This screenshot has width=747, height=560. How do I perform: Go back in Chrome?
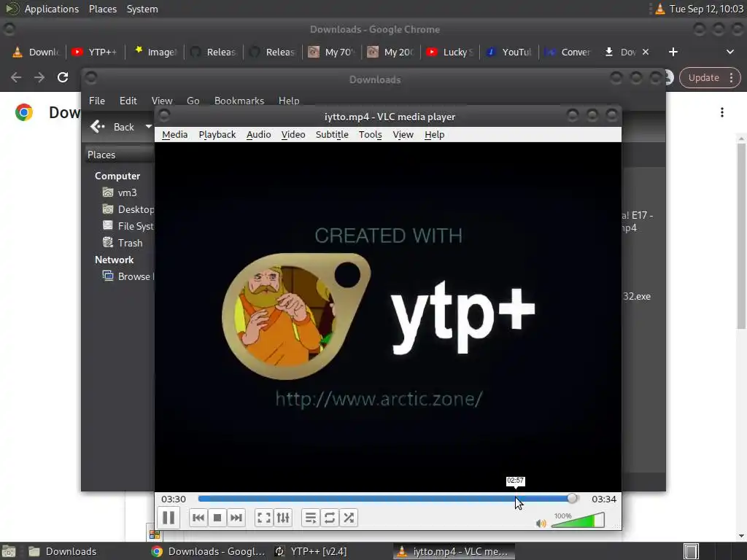[16, 77]
